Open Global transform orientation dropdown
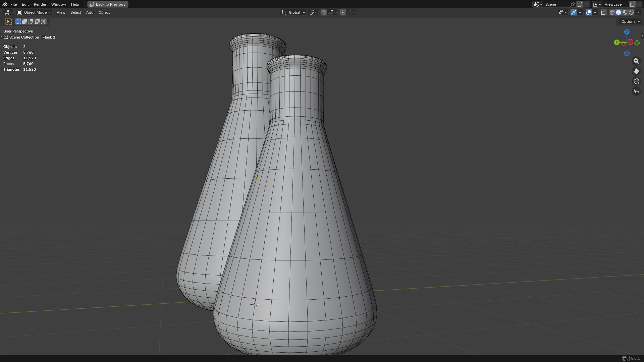The image size is (644, 362). [293, 12]
